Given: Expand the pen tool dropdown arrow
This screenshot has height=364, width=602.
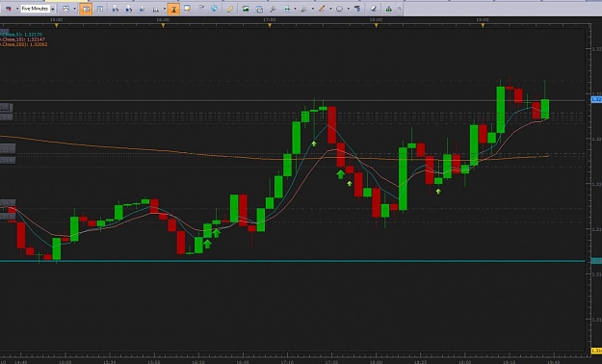Looking at the screenshot, I should (312, 9).
